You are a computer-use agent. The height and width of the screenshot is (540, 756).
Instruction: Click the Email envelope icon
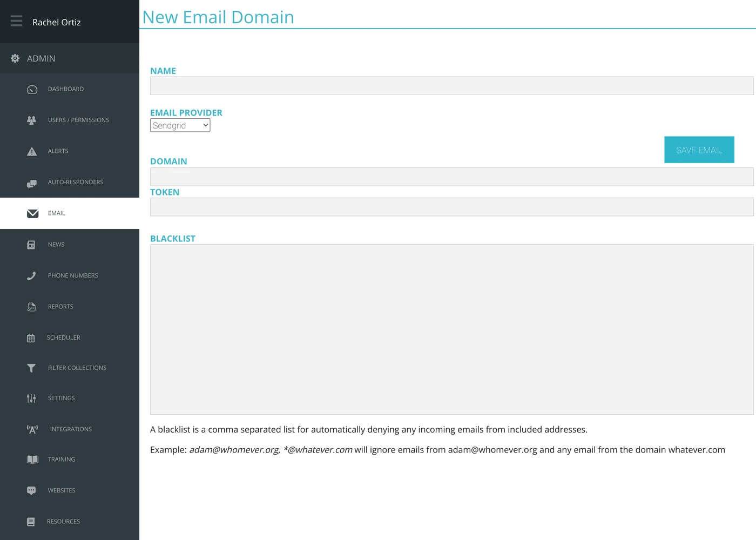(x=32, y=213)
